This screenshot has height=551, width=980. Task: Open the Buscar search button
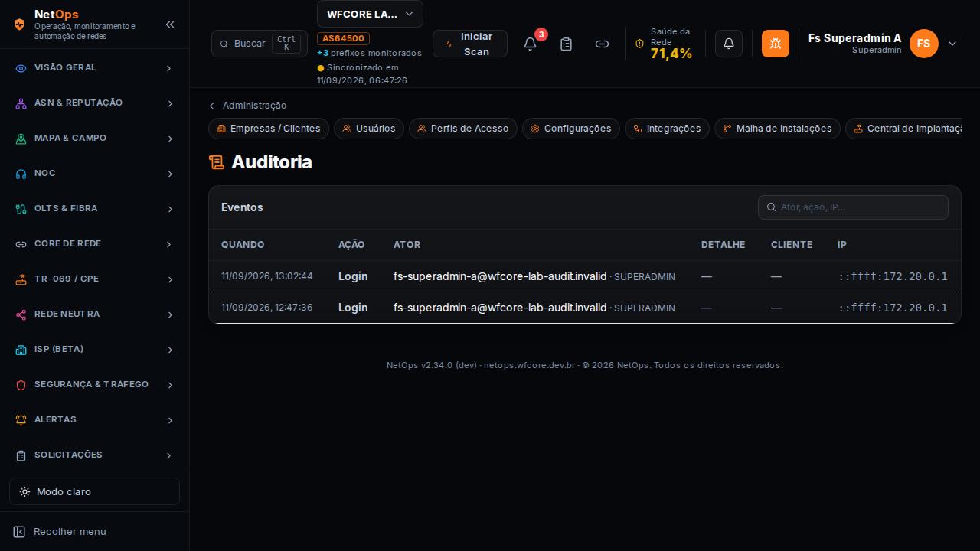point(260,44)
